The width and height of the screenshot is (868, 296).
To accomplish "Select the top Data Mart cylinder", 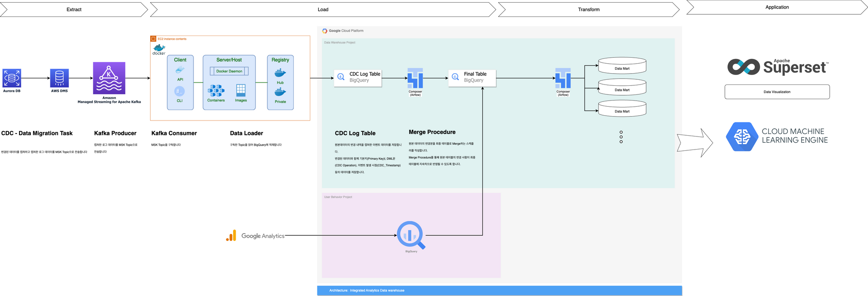I will click(622, 65).
